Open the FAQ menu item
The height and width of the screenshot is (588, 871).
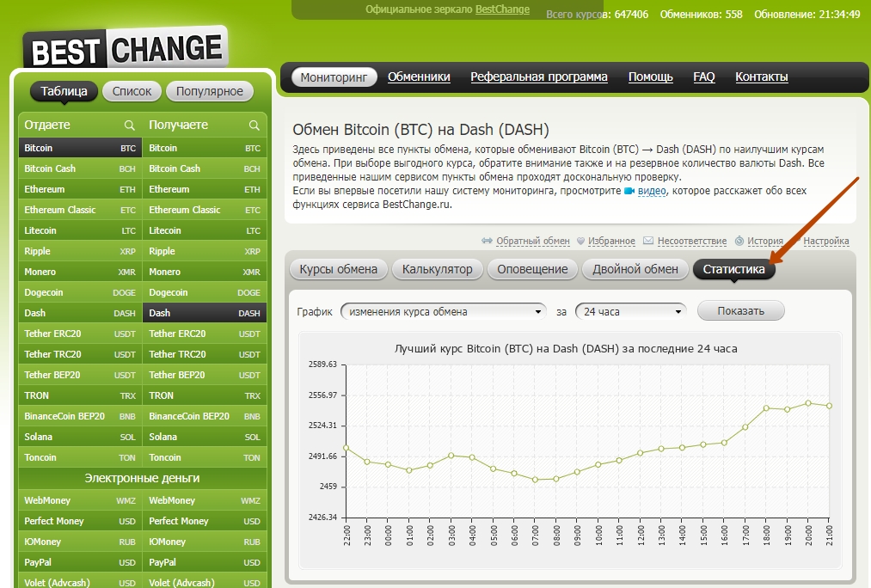tap(704, 77)
